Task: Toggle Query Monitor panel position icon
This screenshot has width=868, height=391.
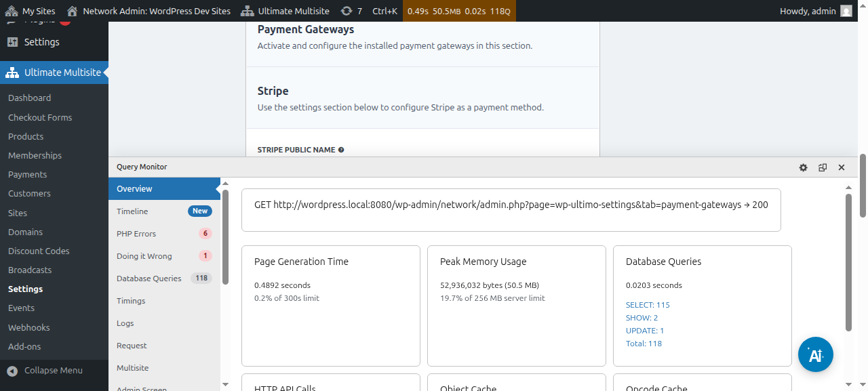Action: pos(823,167)
